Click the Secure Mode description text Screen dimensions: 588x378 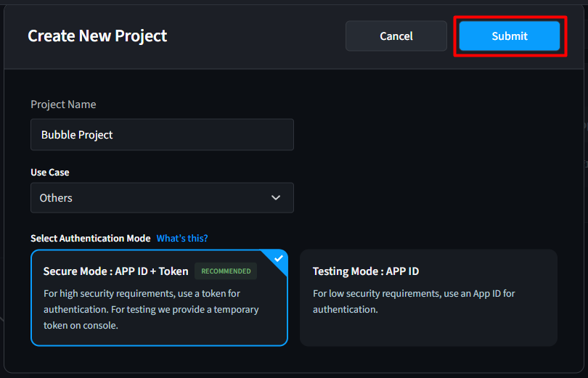(151, 310)
